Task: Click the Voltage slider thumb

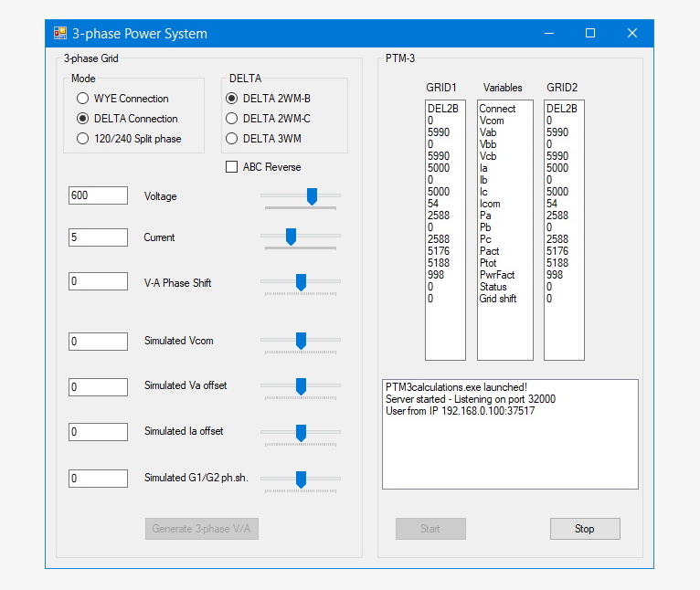Action: tap(312, 196)
